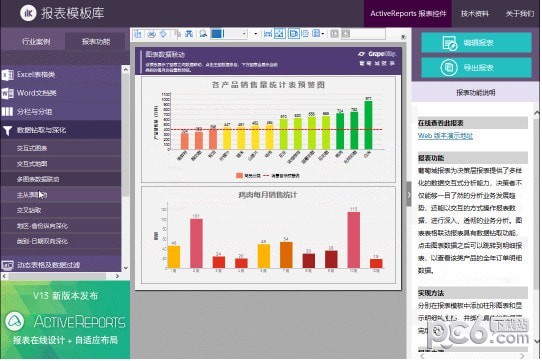The width and height of the screenshot is (542, 361).
Task: Open the 关于我们 top menu item
Action: [x=520, y=13]
